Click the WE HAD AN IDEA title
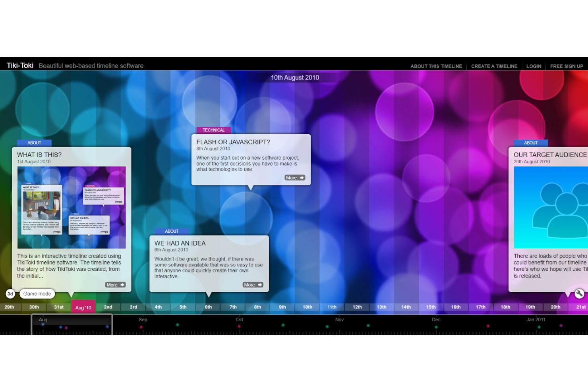The image size is (588, 392). [180, 243]
